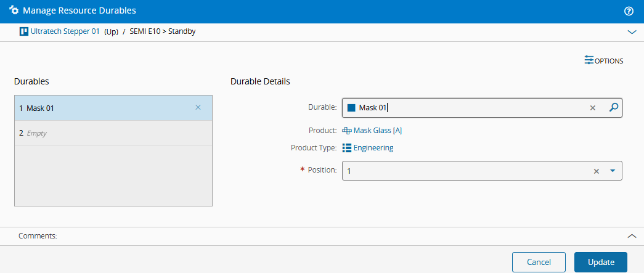Viewport: 644px width, 273px height.
Task: Open the Ultratech Stepper 01 link
Action: pos(65,31)
